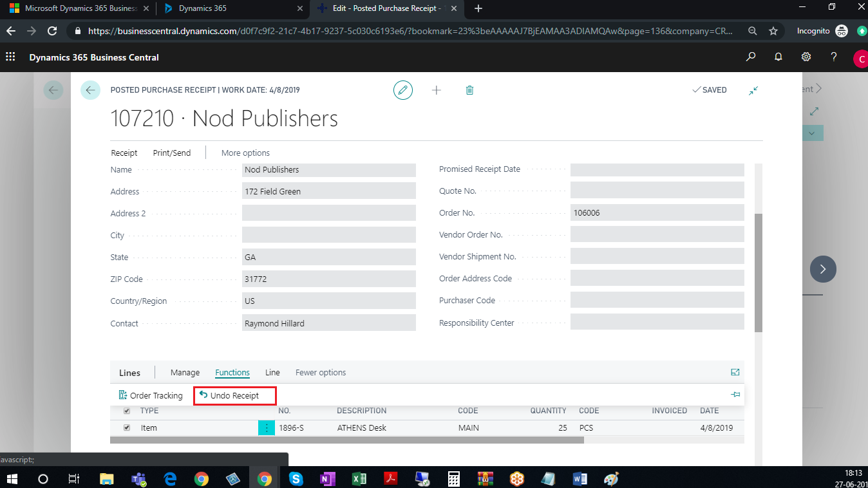Pin the Lines action bar
This screenshot has height=488, width=868.
tap(735, 395)
